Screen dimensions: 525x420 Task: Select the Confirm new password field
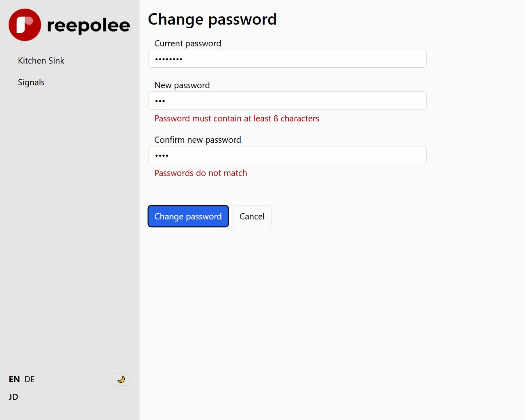click(287, 155)
